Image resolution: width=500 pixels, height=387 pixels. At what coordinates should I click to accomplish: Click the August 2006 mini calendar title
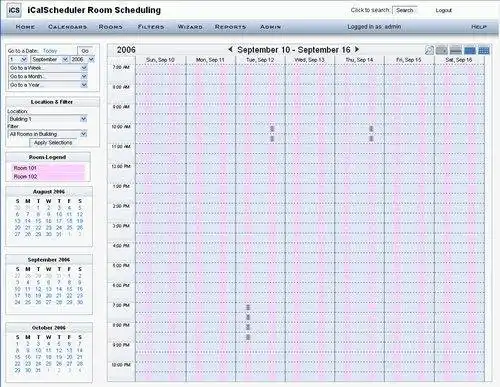49,192
